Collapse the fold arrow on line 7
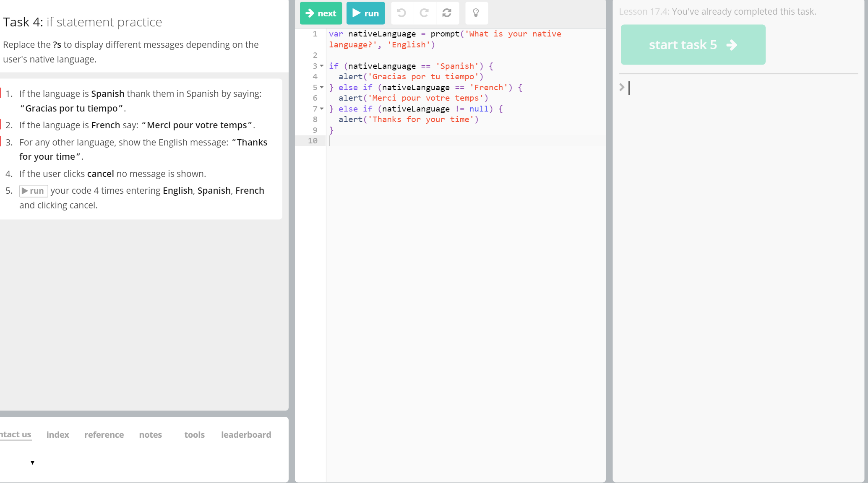The height and width of the screenshot is (483, 868). (322, 109)
